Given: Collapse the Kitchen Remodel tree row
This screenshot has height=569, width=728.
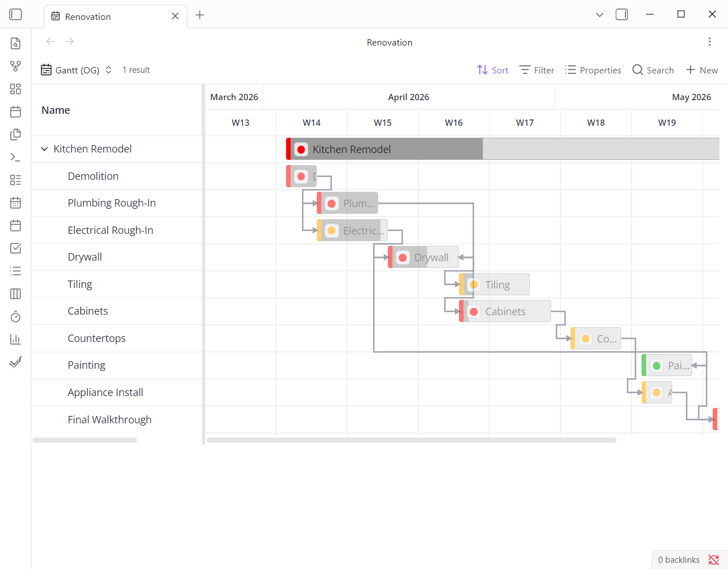Looking at the screenshot, I should tap(44, 149).
